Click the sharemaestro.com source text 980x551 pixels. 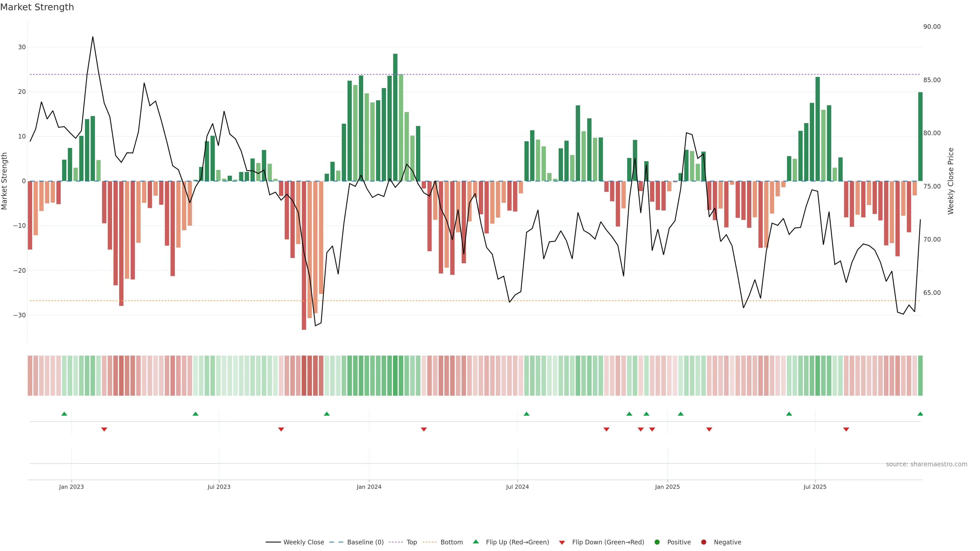click(926, 464)
